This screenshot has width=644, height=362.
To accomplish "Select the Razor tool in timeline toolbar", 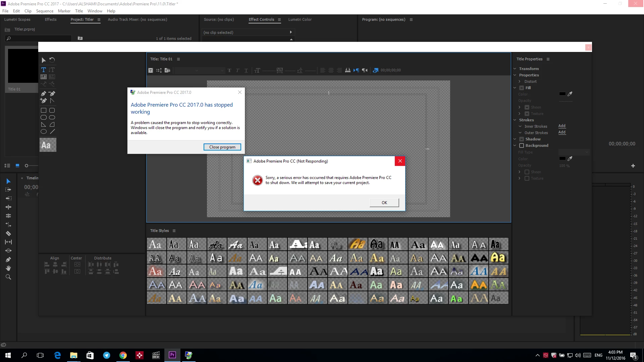I will (8, 233).
